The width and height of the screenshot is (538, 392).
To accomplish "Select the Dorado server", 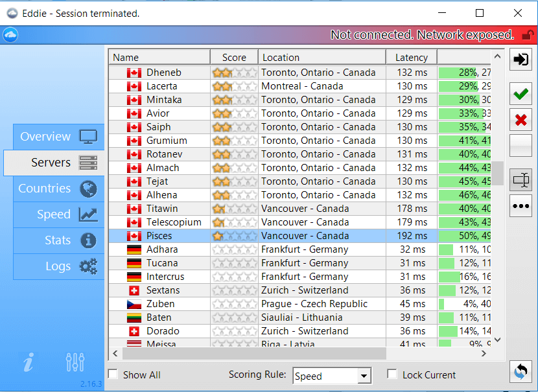I will [x=300, y=331].
